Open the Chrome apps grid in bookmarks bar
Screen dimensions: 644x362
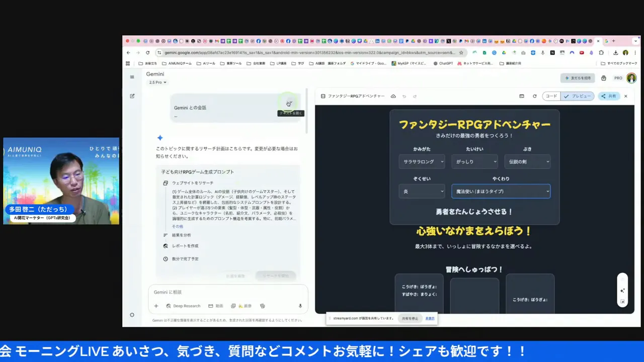(128, 63)
